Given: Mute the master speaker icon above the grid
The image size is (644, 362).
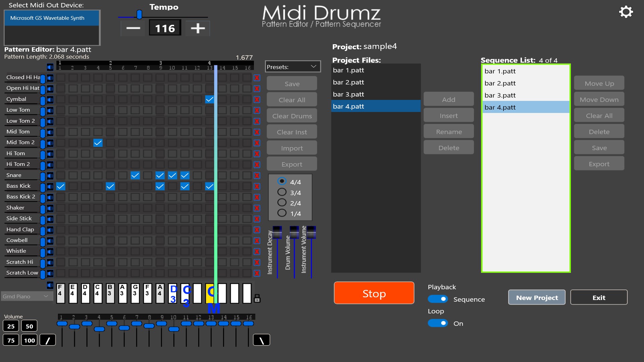Looking at the screenshot, I should tap(50, 67).
